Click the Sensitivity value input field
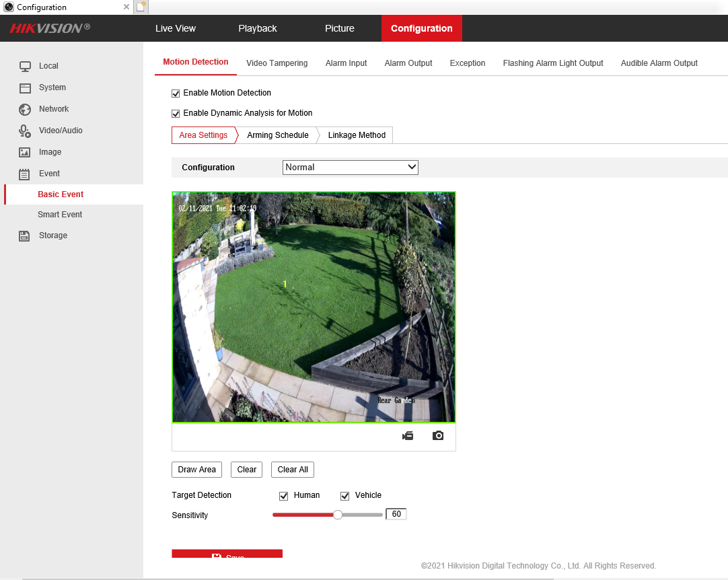This screenshot has width=728, height=580. coord(396,515)
